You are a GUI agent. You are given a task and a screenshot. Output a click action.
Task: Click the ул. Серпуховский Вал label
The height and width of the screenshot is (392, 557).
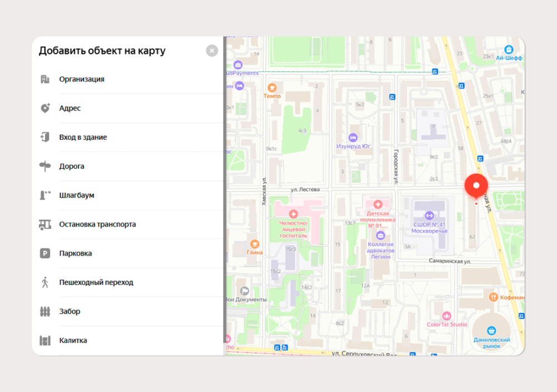coord(364,354)
